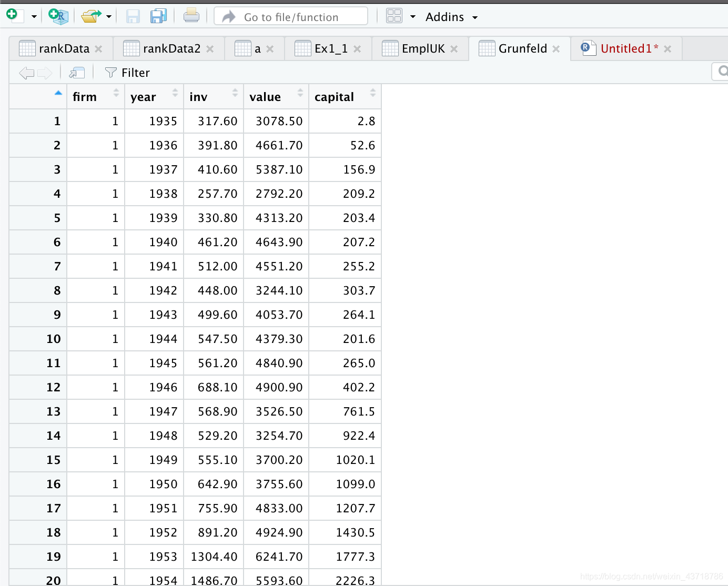The image size is (728, 586).
Task: Open the New File dropdown arrow
Action: [x=34, y=17]
